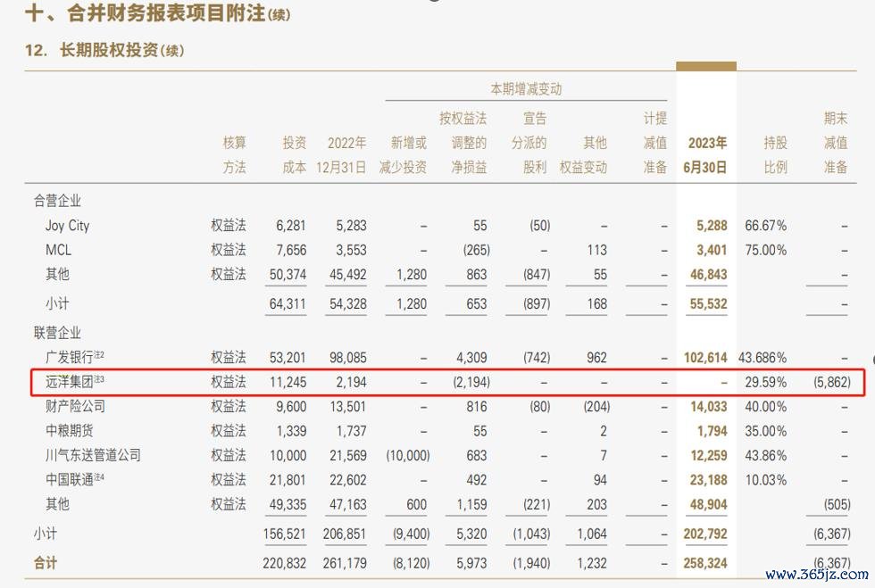Select Joy City's holding ratio "66.67%"
Viewport: 875px width, 588px height.
point(766,226)
